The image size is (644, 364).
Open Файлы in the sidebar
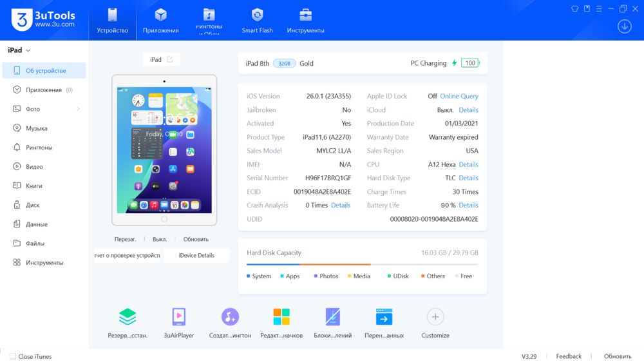tap(44, 244)
